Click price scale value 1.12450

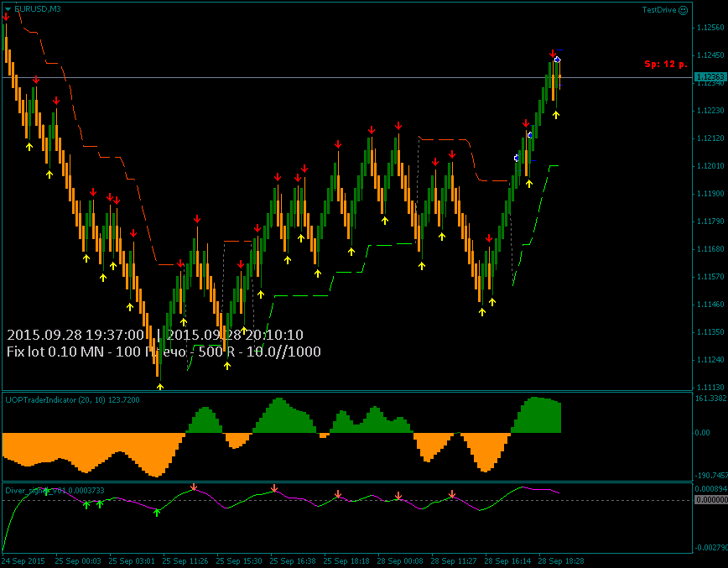pos(710,55)
